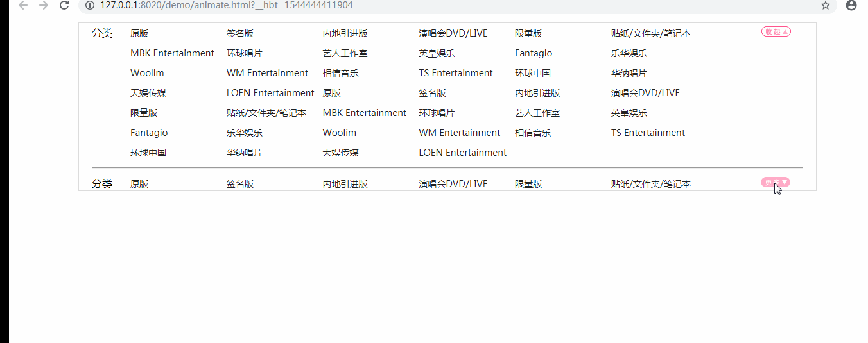Pick 贴纸/文件夹/笔记本 in the lower category section

tap(651, 184)
